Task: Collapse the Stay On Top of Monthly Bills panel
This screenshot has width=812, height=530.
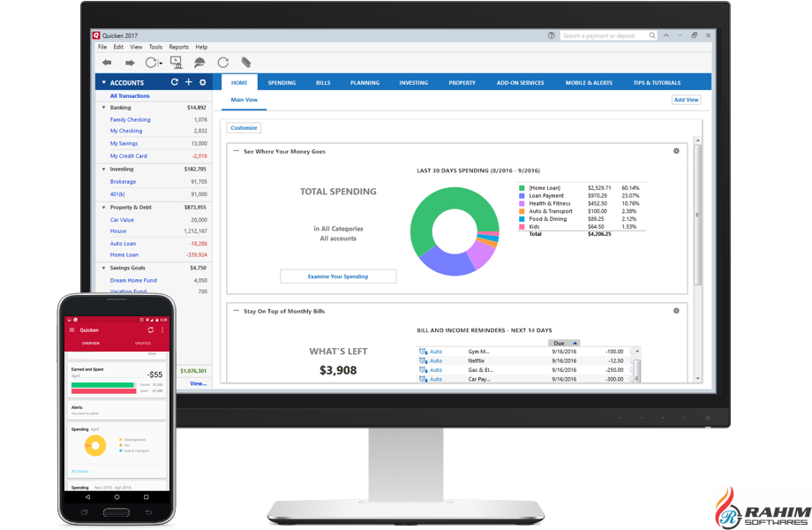Action: pos(237,311)
